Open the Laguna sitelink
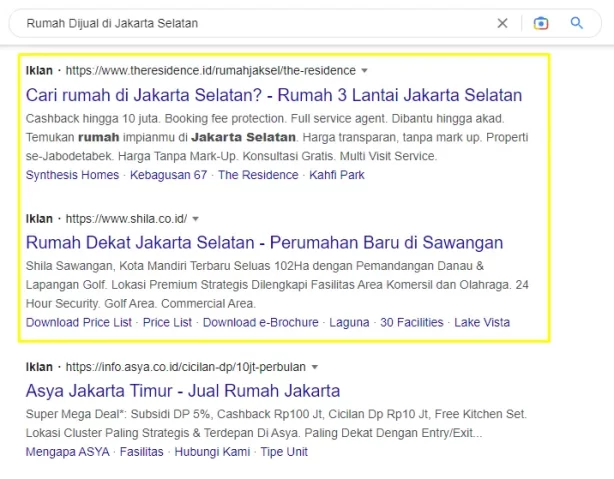 pyautogui.click(x=349, y=323)
